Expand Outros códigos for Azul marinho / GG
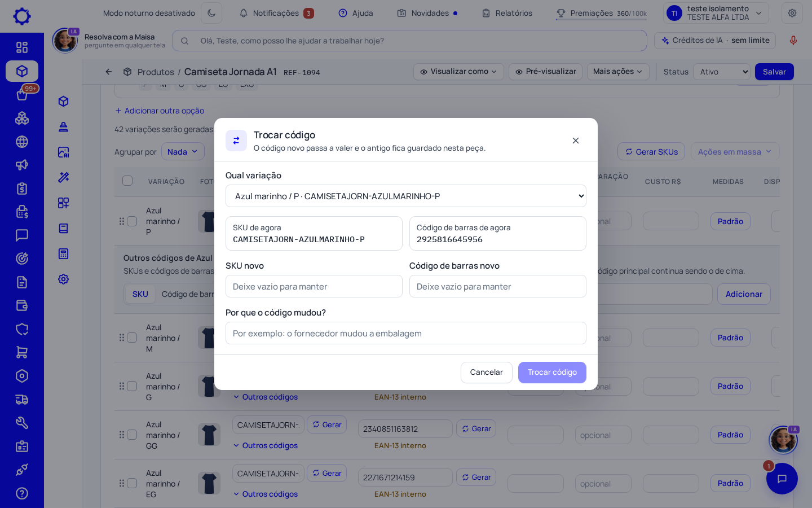 click(x=266, y=445)
